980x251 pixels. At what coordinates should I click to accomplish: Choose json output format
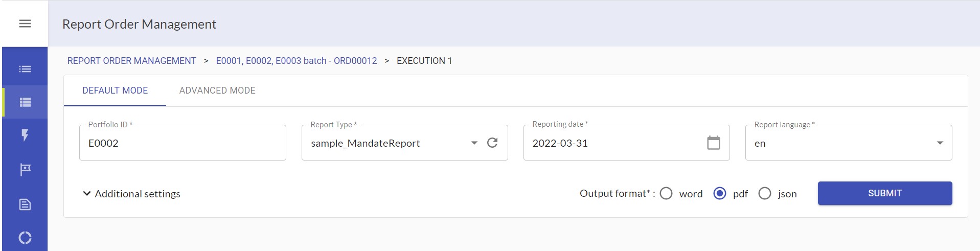pos(764,193)
